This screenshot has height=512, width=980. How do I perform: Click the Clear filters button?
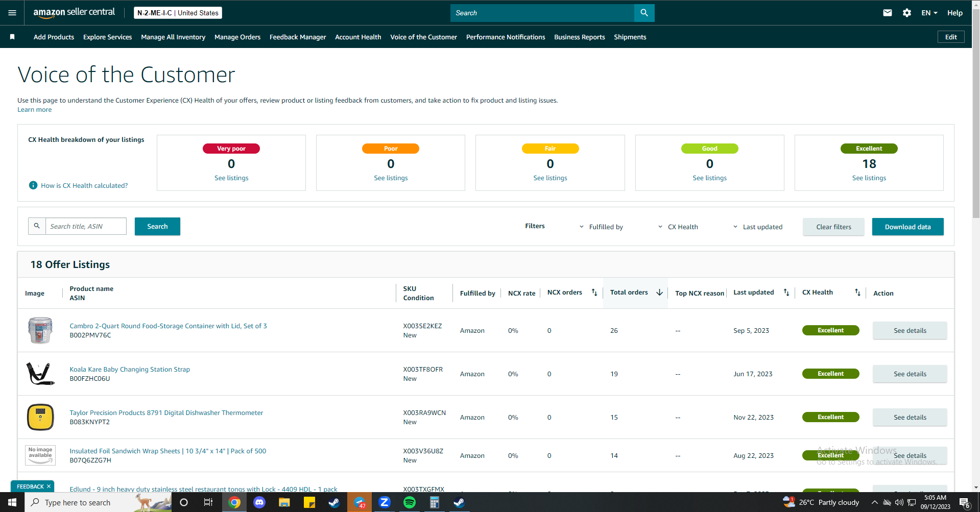click(833, 227)
